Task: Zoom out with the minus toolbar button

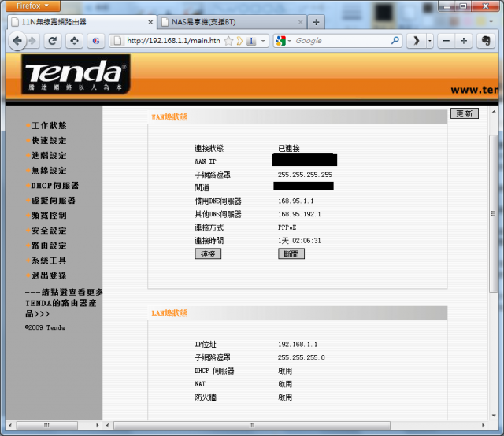Action: pos(447,41)
